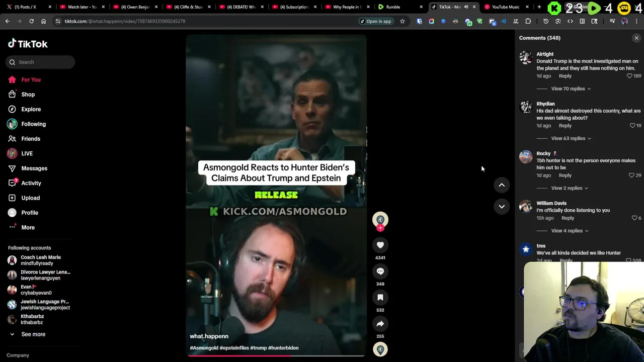Open the what.happenn creator link
The image size is (644, 362).
[209, 336]
